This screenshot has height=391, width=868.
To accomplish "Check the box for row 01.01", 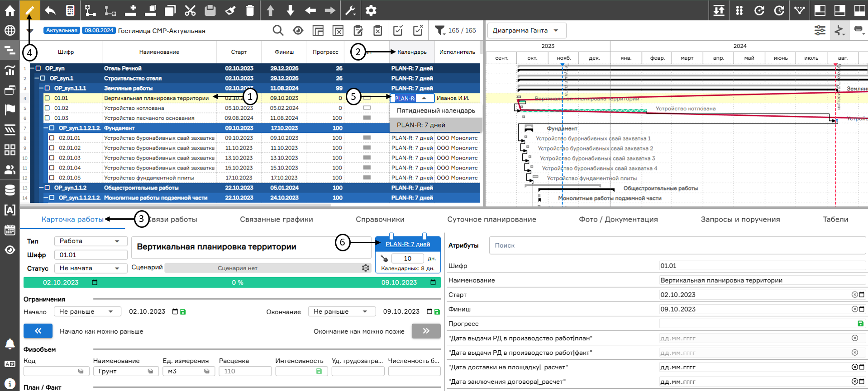I will 47,98.
